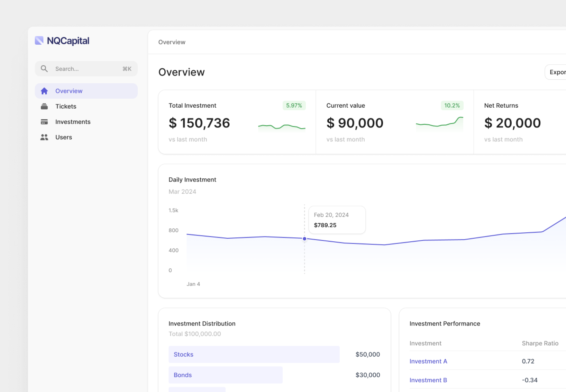Open the Users menu item
This screenshot has height=392, width=566.
86,137
